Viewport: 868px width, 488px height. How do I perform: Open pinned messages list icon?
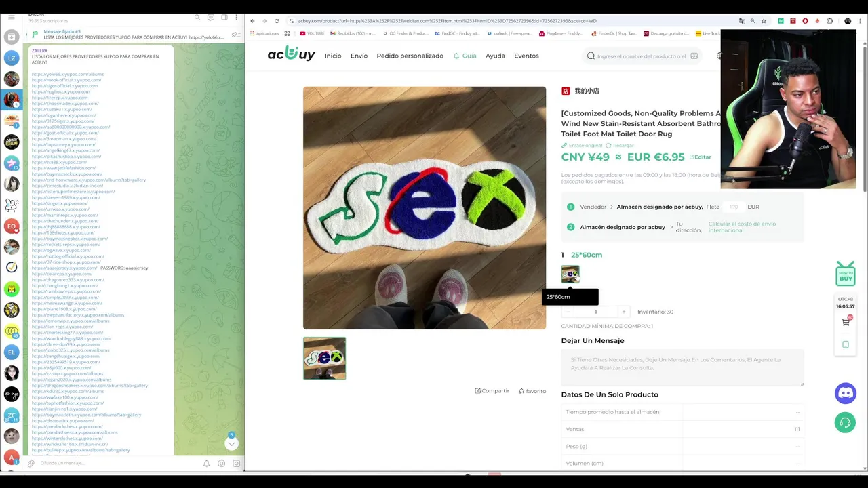tap(235, 35)
